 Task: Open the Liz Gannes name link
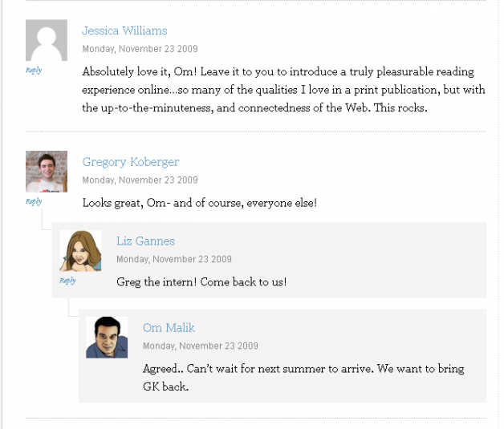click(x=145, y=241)
